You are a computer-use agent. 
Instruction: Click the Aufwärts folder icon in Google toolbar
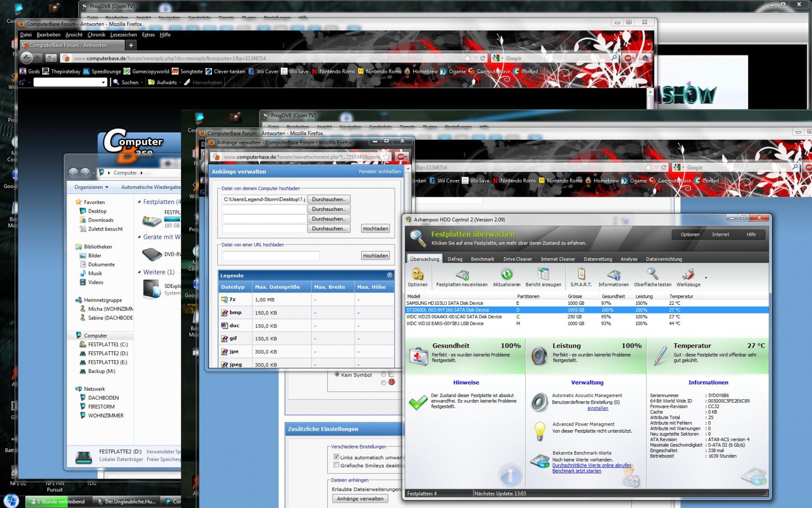(152, 82)
